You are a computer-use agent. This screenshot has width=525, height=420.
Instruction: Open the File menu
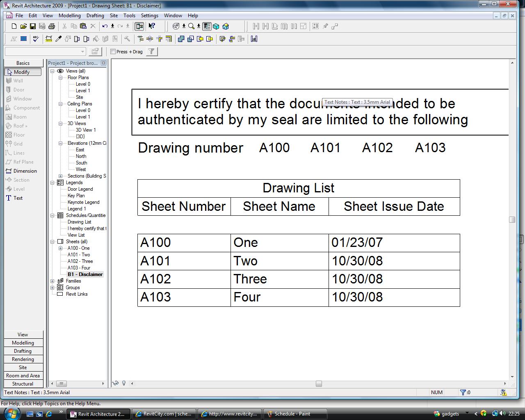coord(19,16)
